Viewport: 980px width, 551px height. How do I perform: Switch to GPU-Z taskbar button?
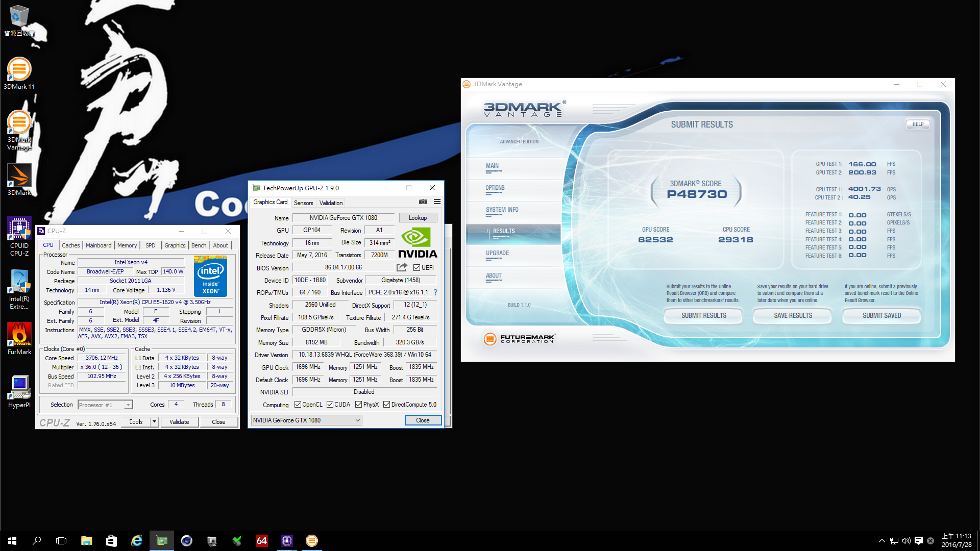(162, 541)
